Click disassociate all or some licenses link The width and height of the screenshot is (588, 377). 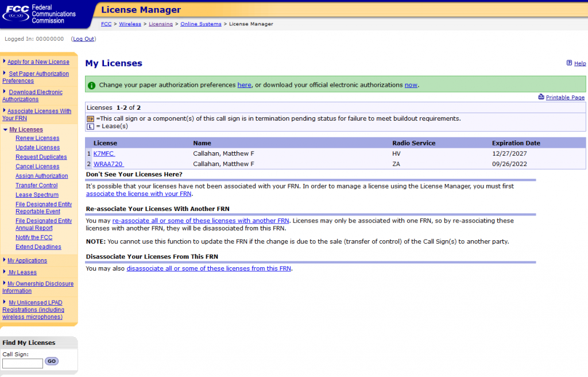208,268
